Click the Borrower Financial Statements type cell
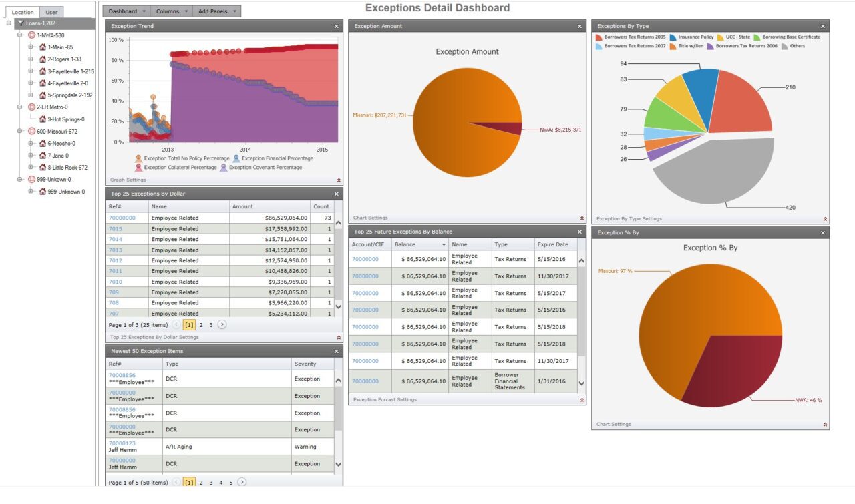 [513, 381]
